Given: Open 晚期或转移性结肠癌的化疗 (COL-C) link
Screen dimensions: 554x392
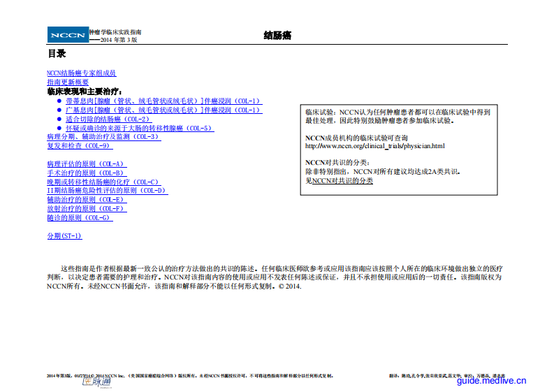Looking at the screenshot, I should [104, 182].
